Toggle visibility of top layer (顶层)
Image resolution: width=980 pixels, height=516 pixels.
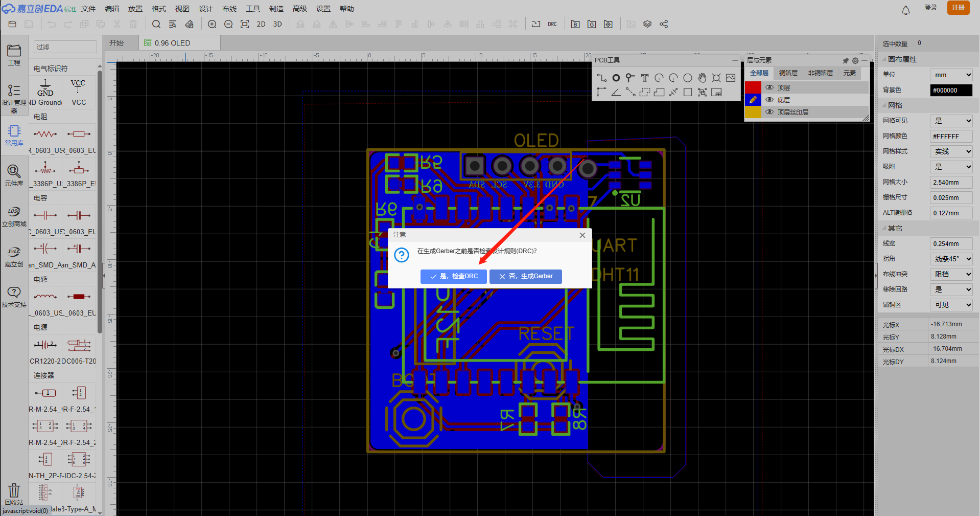(x=769, y=87)
